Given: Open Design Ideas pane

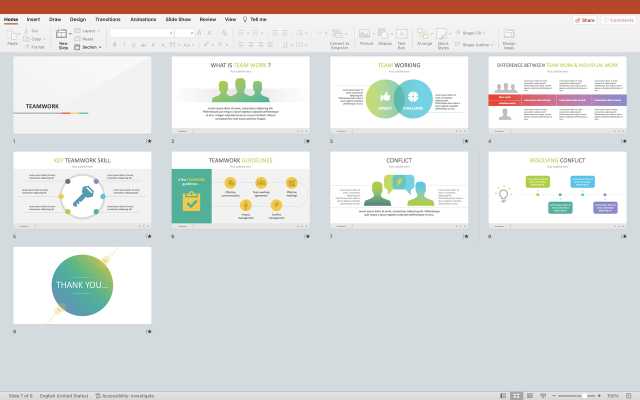Looking at the screenshot, I should pos(509,35).
